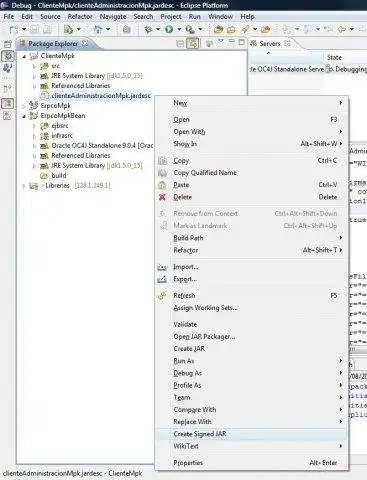The width and height of the screenshot is (367, 480).
Task: Open the Build Path submenu
Action: [252, 238]
